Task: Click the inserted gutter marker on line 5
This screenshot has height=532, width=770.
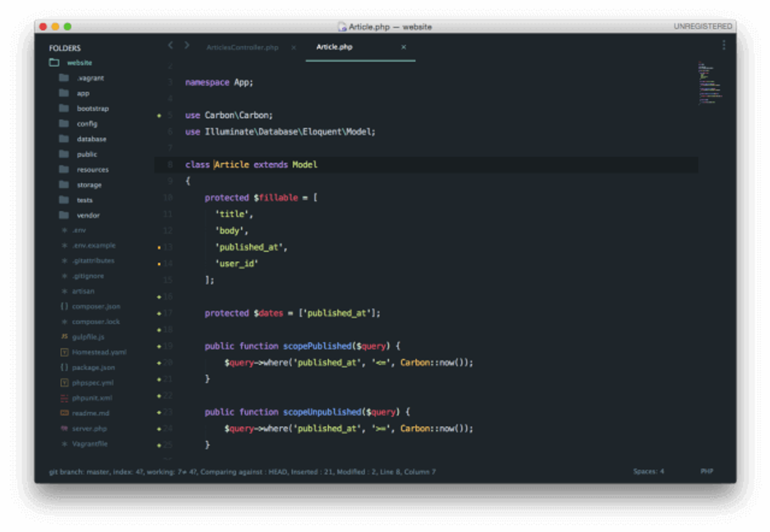Action: (x=159, y=116)
